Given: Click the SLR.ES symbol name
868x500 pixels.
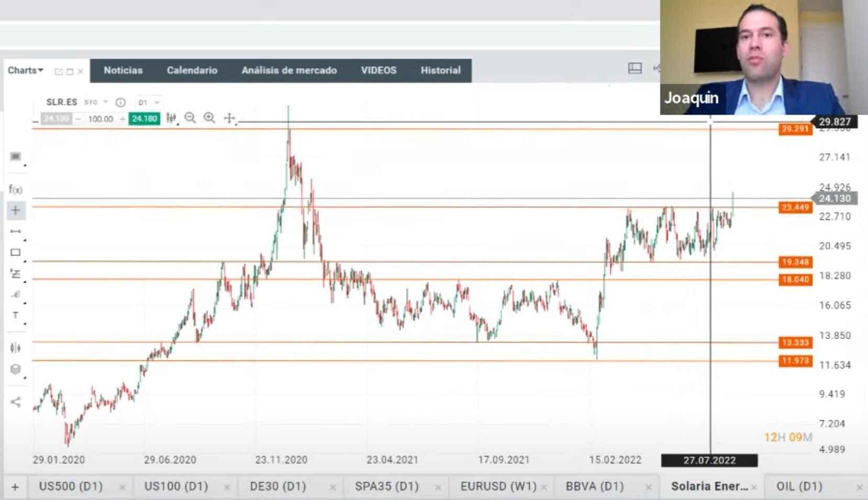Looking at the screenshot, I should pos(62,102).
